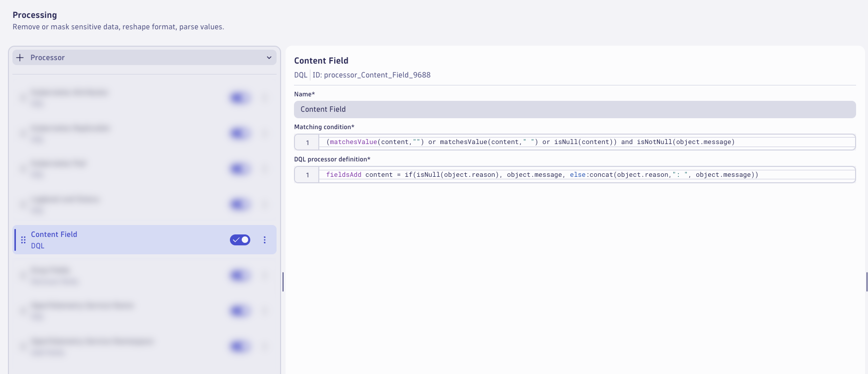Edit the Name input showing Content Field

pos(575,109)
